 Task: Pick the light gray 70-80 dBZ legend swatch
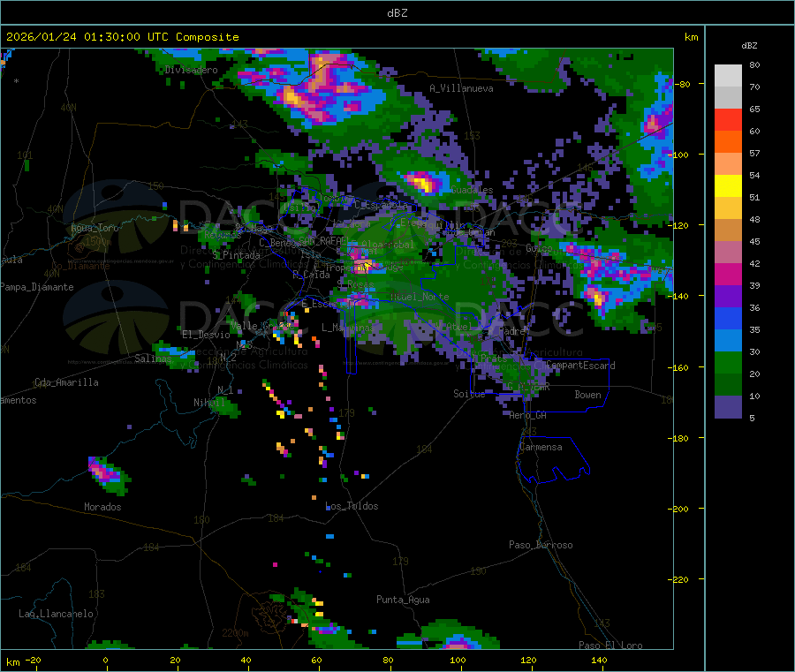728,76
